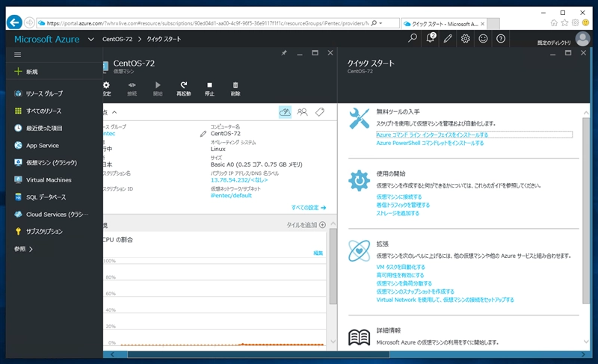Click the SQL データベース sidebar icon
This screenshot has width=598, height=364.
[x=18, y=197]
